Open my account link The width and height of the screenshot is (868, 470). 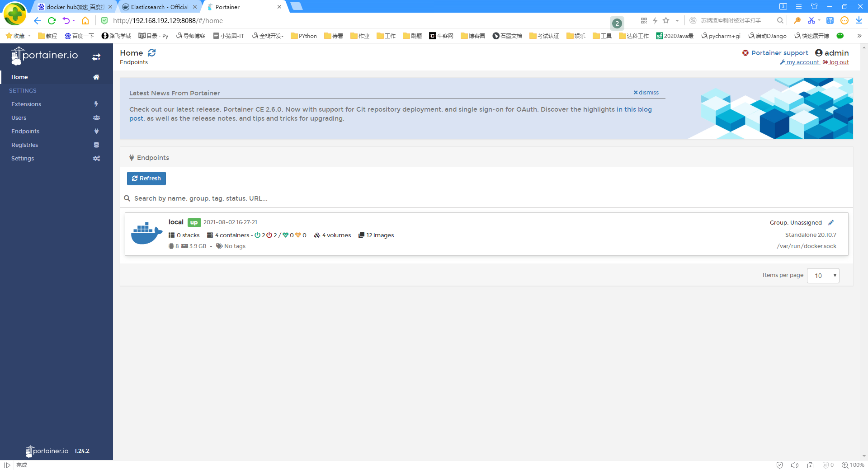pos(800,62)
